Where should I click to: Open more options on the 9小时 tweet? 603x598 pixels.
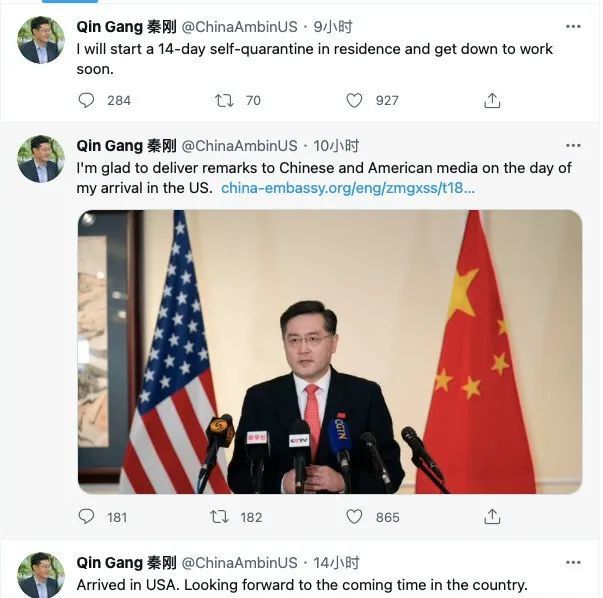573,27
